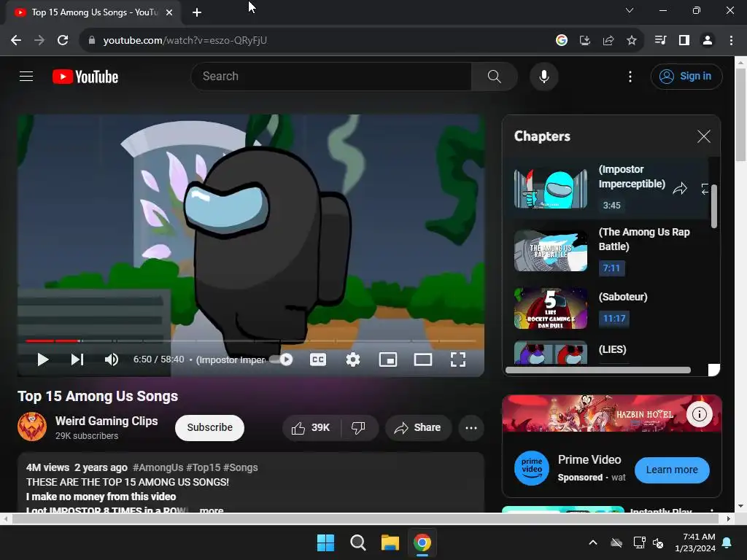Open the Prime Video logo

coord(531,468)
